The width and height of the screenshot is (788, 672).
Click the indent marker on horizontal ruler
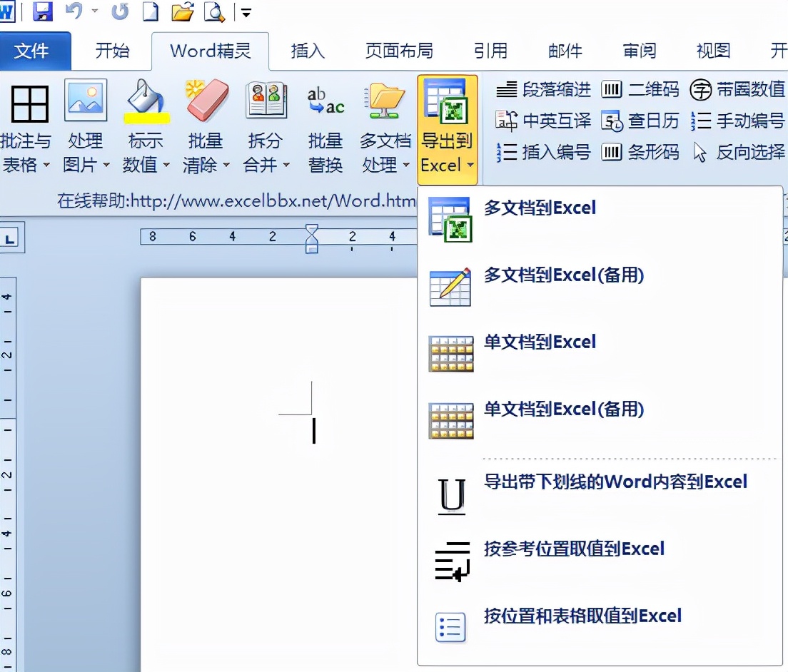[312, 238]
